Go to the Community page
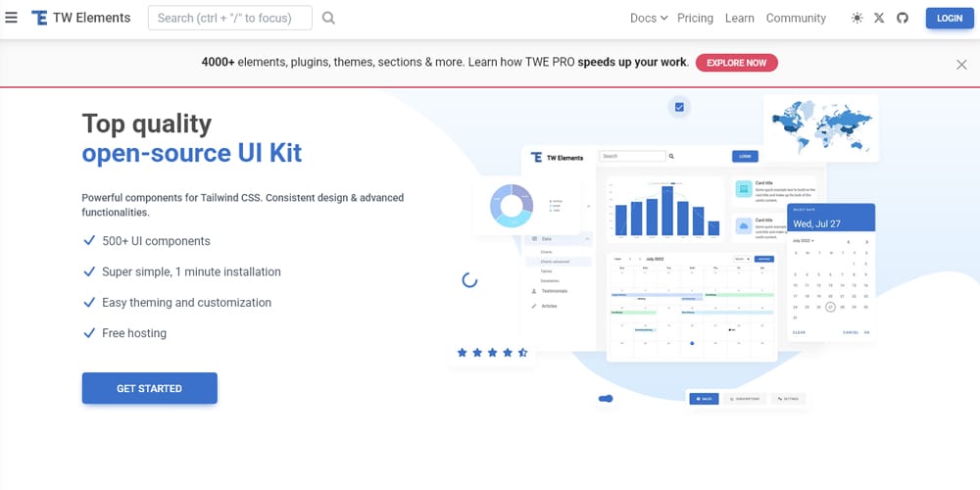Screen dimensions: 980x490 (x=796, y=18)
